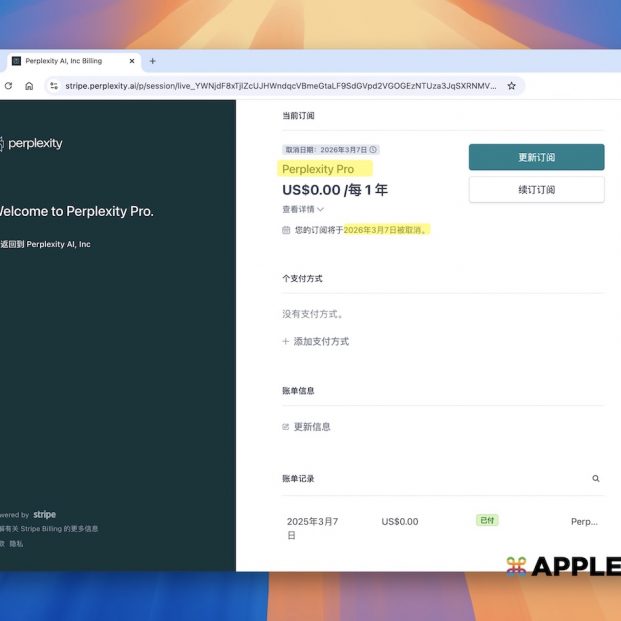This screenshot has width=621, height=621.
Task: Click the Perplexity logo in sidebar
Action: pyautogui.click(x=30, y=143)
